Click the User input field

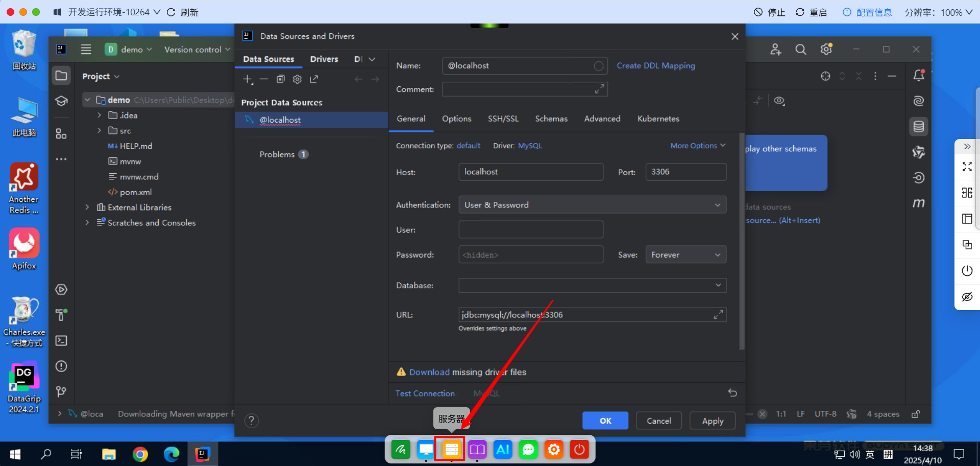(x=531, y=229)
